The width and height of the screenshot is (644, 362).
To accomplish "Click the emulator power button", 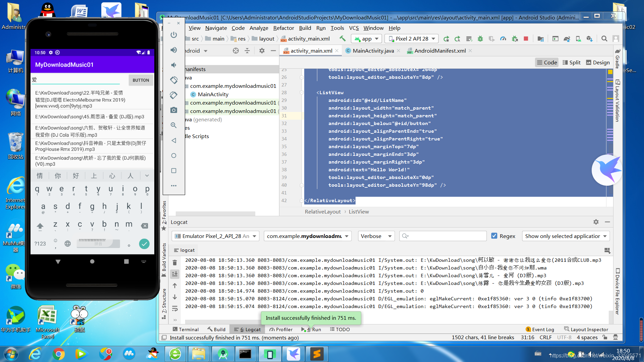I will coord(173,35).
